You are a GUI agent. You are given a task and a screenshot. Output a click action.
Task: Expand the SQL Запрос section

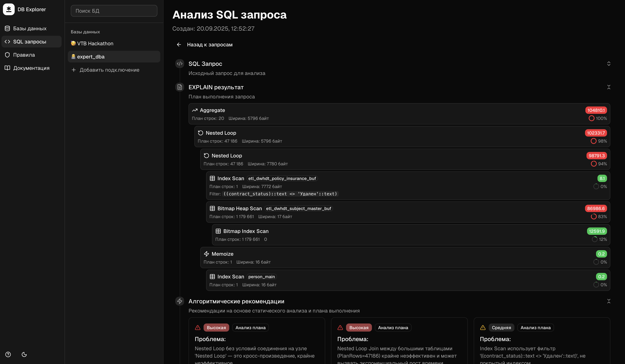[609, 64]
